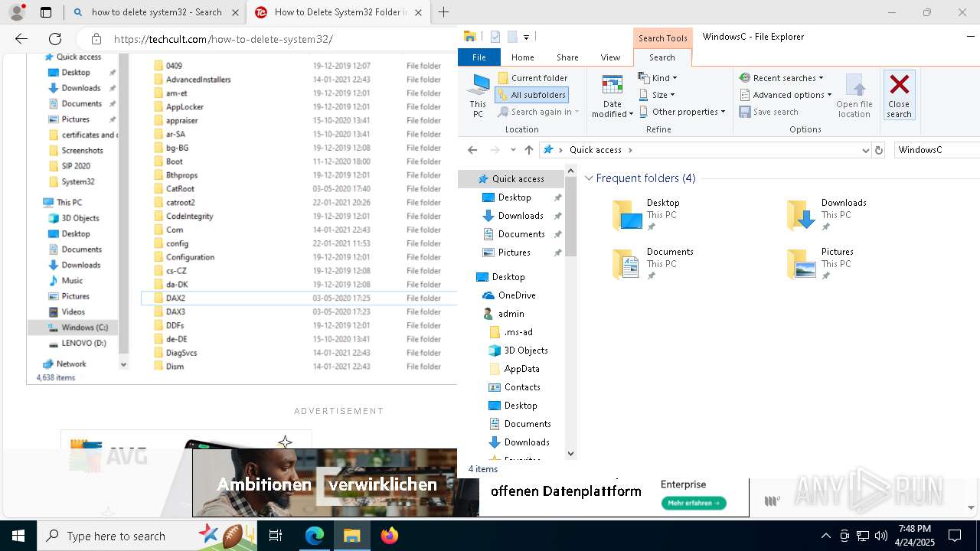Click new folder quick access icon
Screen dimensions: 980x551
512,37
